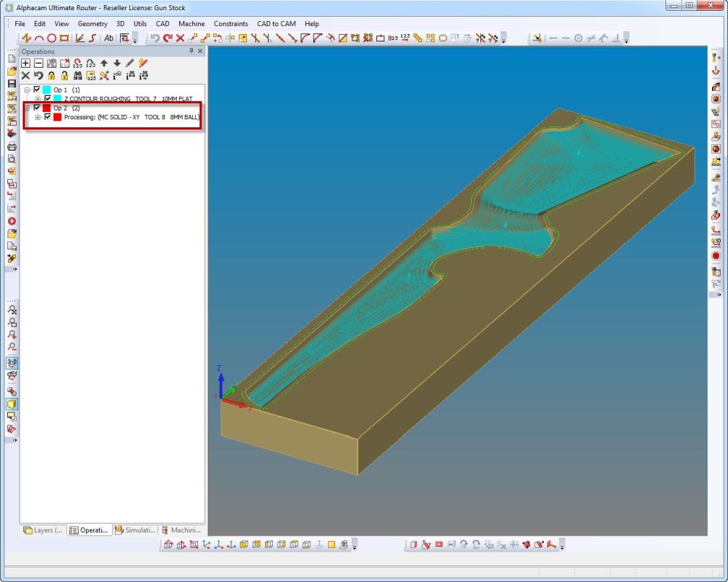Collapse the Op 1 tree node
728x582 pixels.
point(27,89)
